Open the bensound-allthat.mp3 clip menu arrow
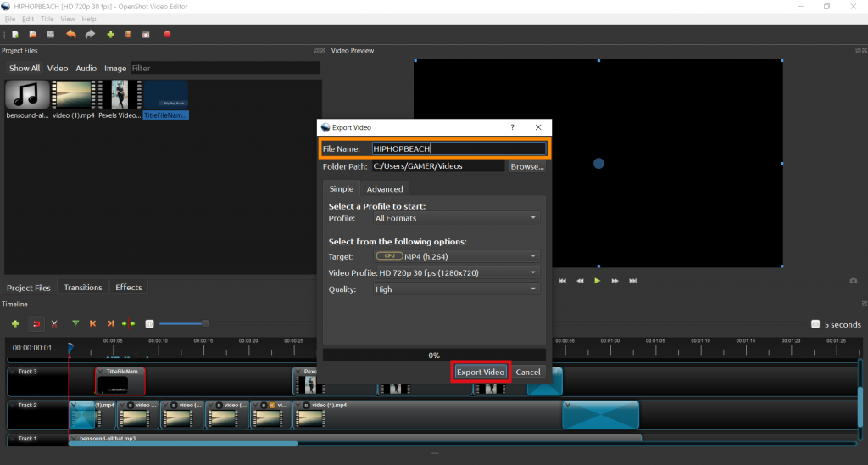 (74, 439)
